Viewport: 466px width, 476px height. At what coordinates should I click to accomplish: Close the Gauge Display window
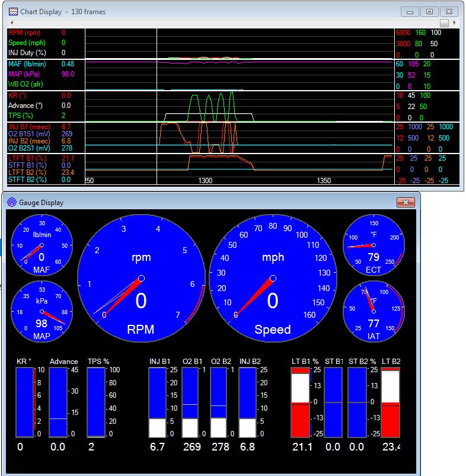pyautogui.click(x=406, y=202)
